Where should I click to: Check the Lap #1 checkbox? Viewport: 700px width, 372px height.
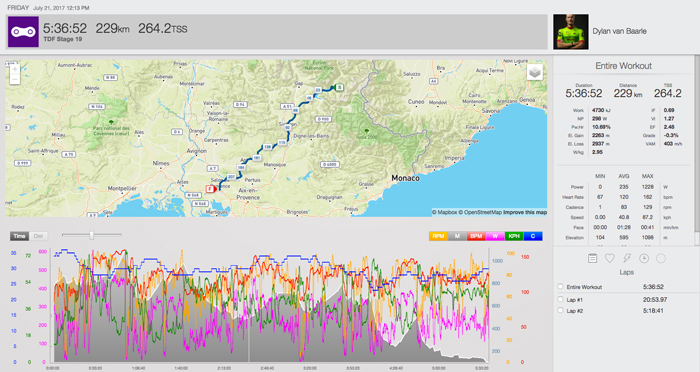coord(560,299)
